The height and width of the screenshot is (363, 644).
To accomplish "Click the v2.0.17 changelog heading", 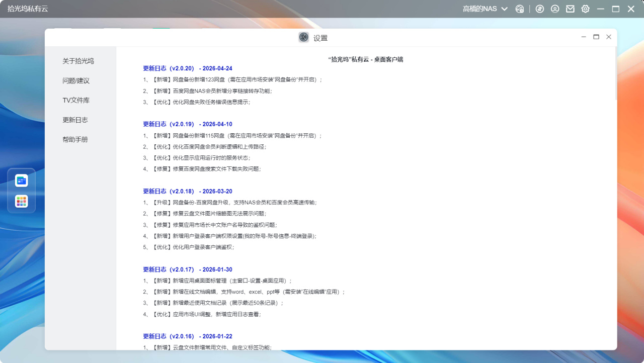I will click(x=188, y=269).
